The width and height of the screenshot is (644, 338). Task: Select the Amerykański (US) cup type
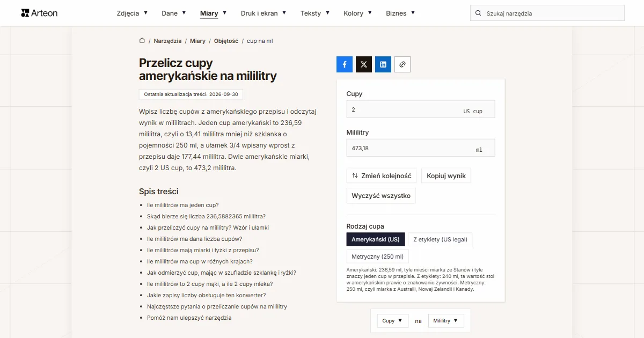coord(376,239)
